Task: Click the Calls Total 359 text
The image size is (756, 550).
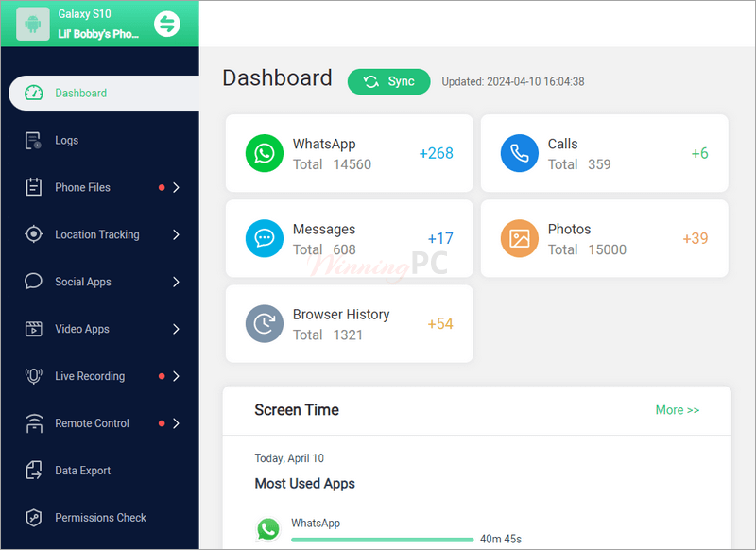Action: click(579, 164)
